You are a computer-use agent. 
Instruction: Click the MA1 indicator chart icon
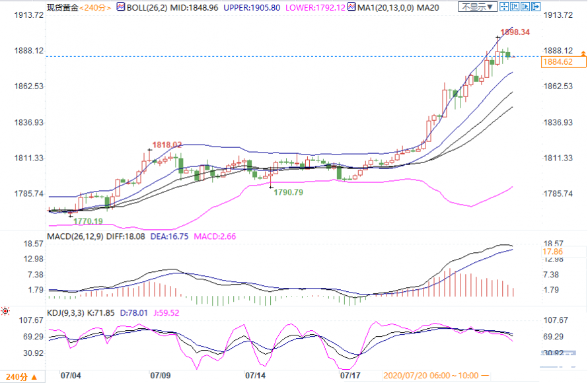tap(351, 7)
